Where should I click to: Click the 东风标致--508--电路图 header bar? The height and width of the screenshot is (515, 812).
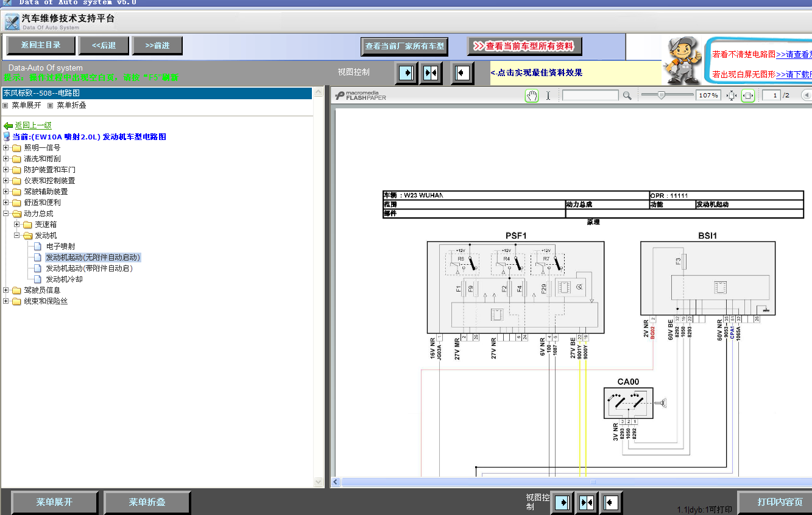(156, 93)
